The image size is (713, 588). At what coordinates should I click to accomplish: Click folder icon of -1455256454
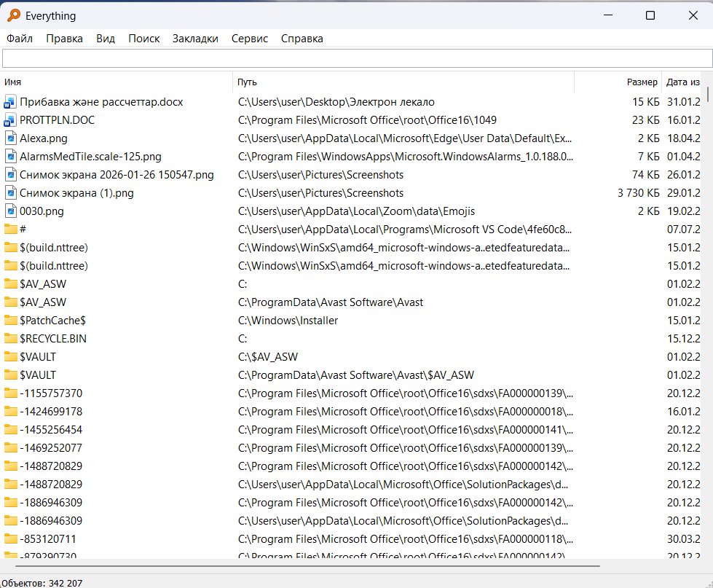[x=10, y=429]
